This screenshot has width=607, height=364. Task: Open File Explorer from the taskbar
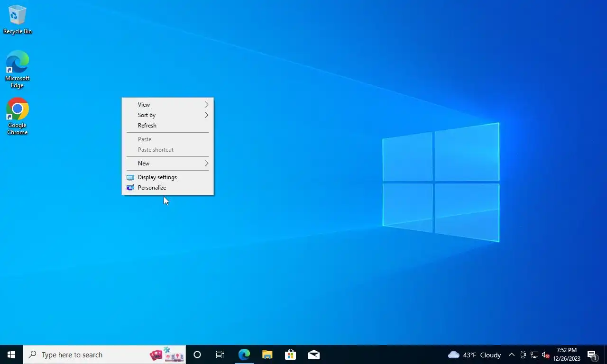pyautogui.click(x=267, y=355)
